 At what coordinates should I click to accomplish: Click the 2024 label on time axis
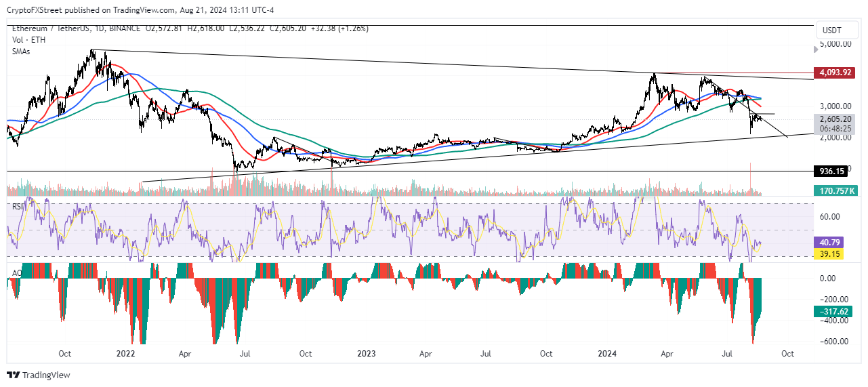(607, 354)
